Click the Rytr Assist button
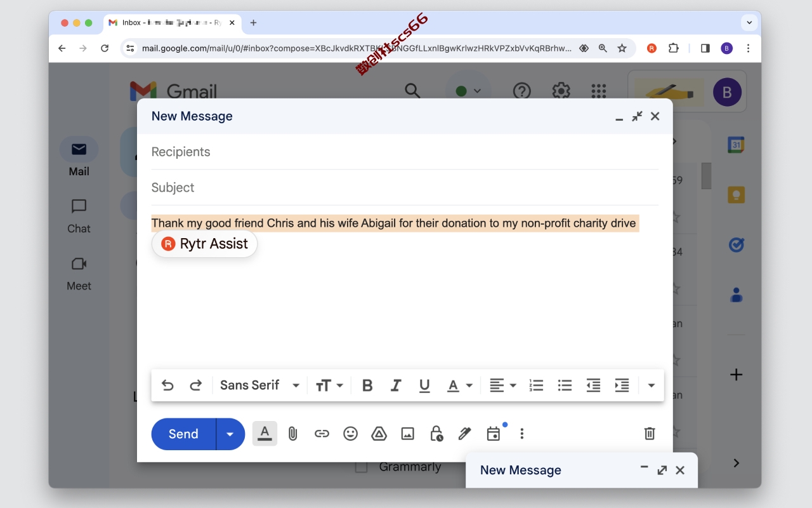 204,244
